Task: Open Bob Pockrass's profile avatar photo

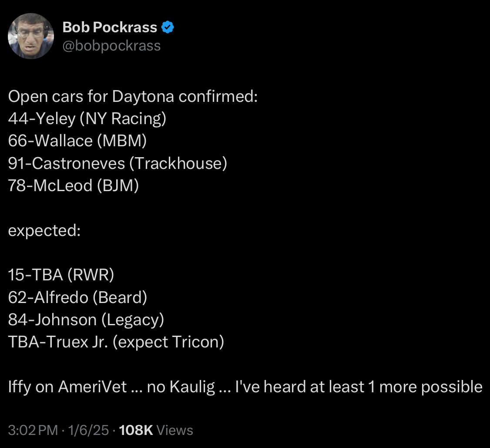Action: click(30, 36)
